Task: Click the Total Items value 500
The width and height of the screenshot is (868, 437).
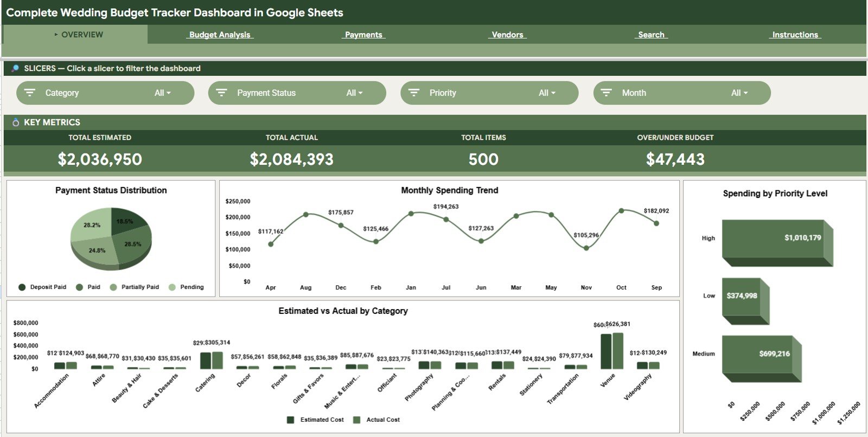Action: pyautogui.click(x=483, y=159)
